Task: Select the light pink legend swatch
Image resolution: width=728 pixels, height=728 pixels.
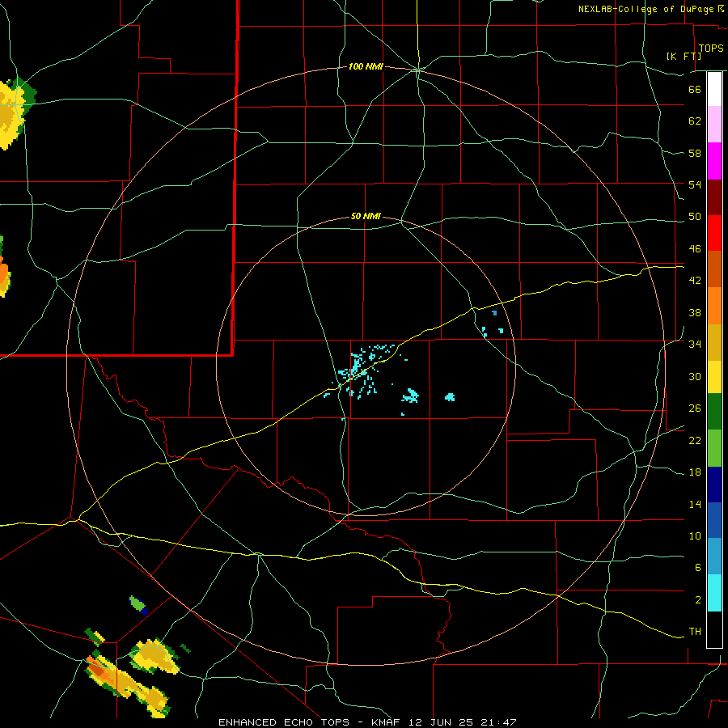Action: [x=714, y=124]
